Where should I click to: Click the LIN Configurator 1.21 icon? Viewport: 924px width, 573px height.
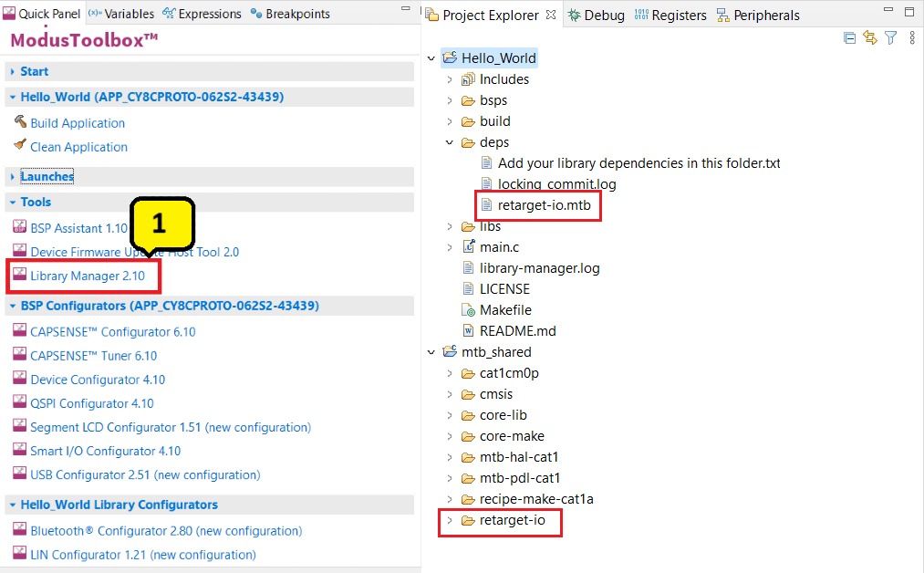tap(19, 553)
